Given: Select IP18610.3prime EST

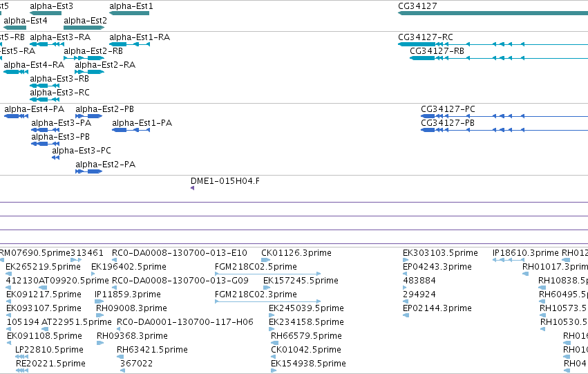Looking at the screenshot, I should (508, 259).
